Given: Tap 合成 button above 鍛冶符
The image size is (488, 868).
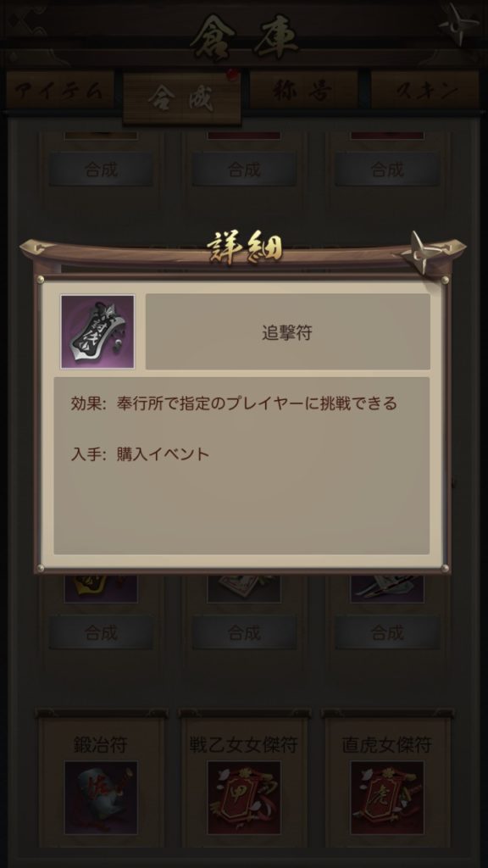Looking at the screenshot, I should [102, 632].
